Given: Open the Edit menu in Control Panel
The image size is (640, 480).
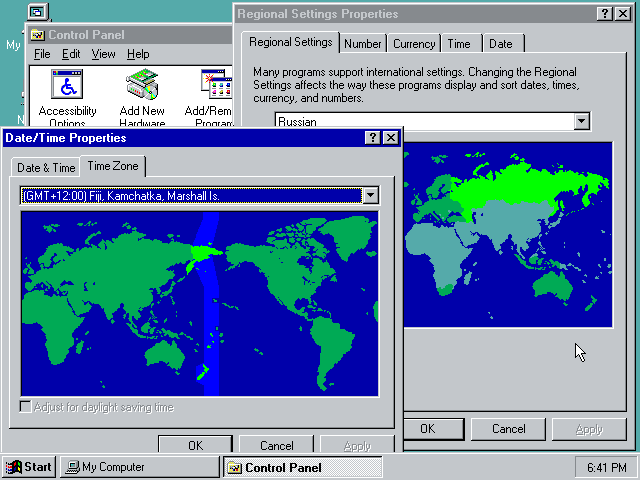Looking at the screenshot, I should [71, 54].
